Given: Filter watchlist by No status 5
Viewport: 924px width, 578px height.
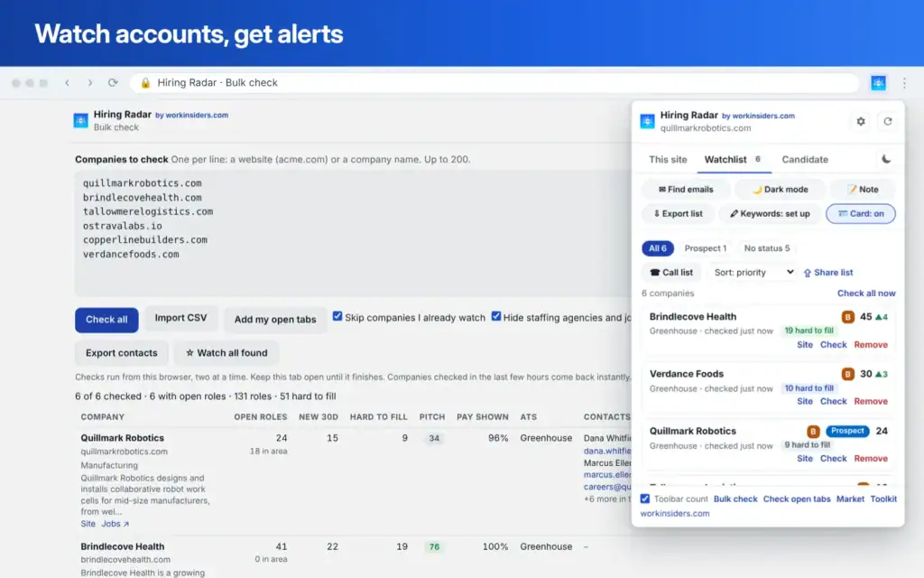Looking at the screenshot, I should tap(767, 248).
